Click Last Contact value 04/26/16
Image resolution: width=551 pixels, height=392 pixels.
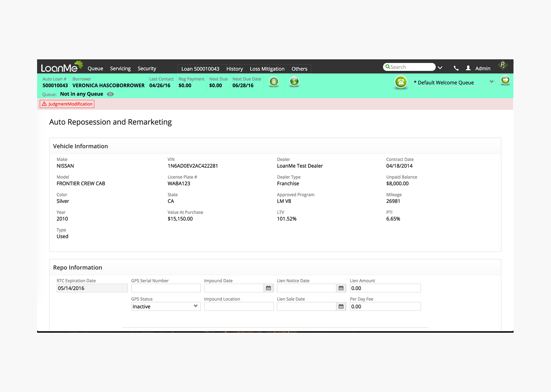click(160, 85)
